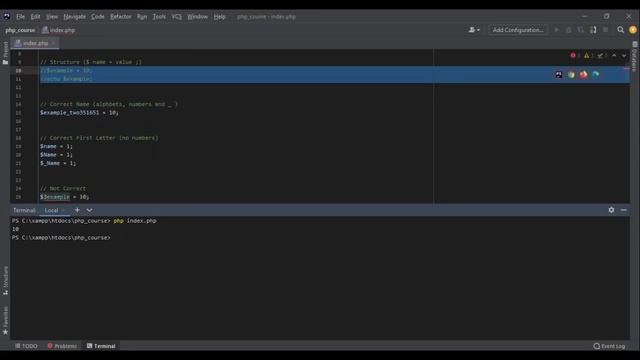Click Run with Coverage icon

coord(581,30)
